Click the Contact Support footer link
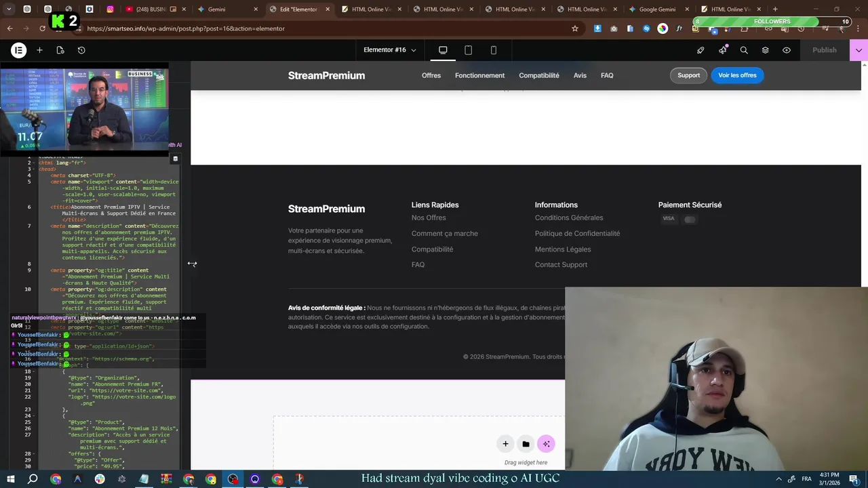Screen dimensions: 868x488 point(561,264)
